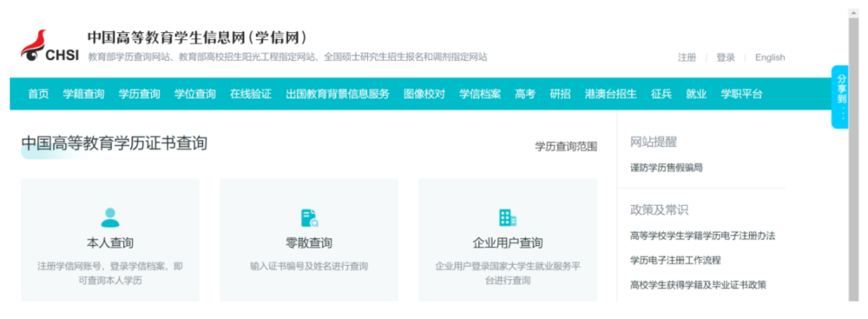Click the 注册 register link
The image size is (868, 319).
pyautogui.click(x=687, y=57)
